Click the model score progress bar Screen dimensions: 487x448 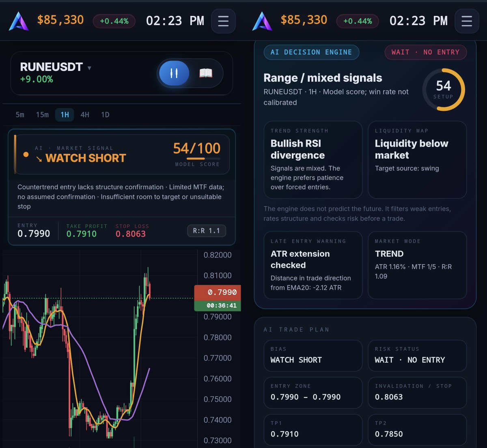coord(203,159)
